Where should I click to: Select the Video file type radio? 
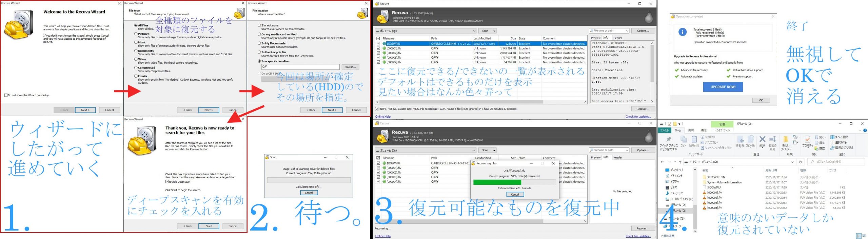pyautogui.click(x=136, y=59)
